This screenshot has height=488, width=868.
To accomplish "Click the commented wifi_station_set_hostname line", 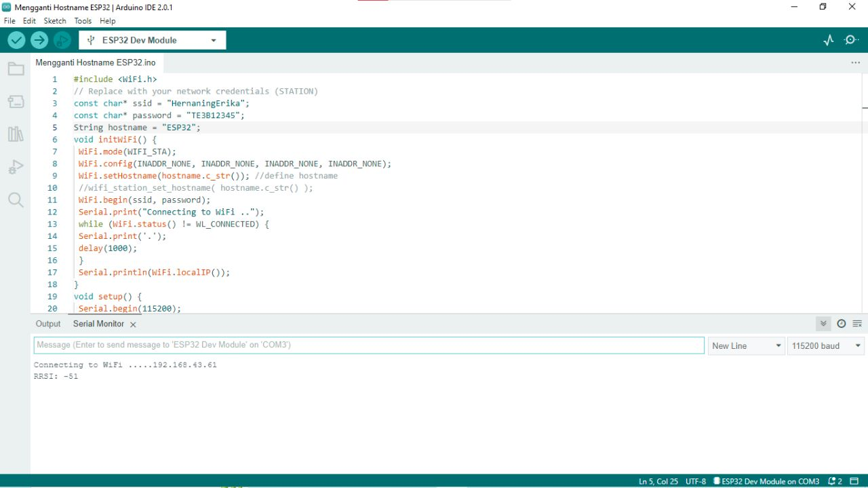I will click(195, 188).
